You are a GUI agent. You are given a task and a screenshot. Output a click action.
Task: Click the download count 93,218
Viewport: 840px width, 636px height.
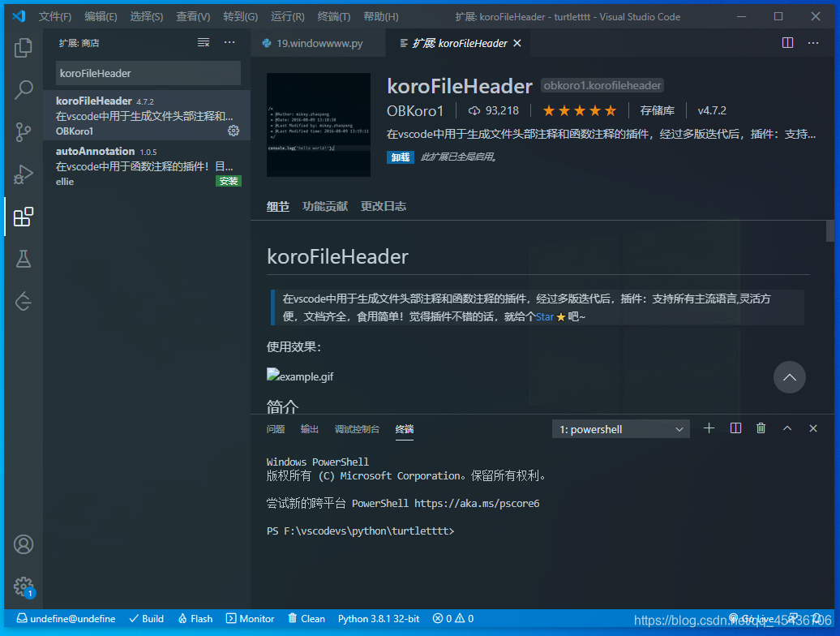(494, 111)
